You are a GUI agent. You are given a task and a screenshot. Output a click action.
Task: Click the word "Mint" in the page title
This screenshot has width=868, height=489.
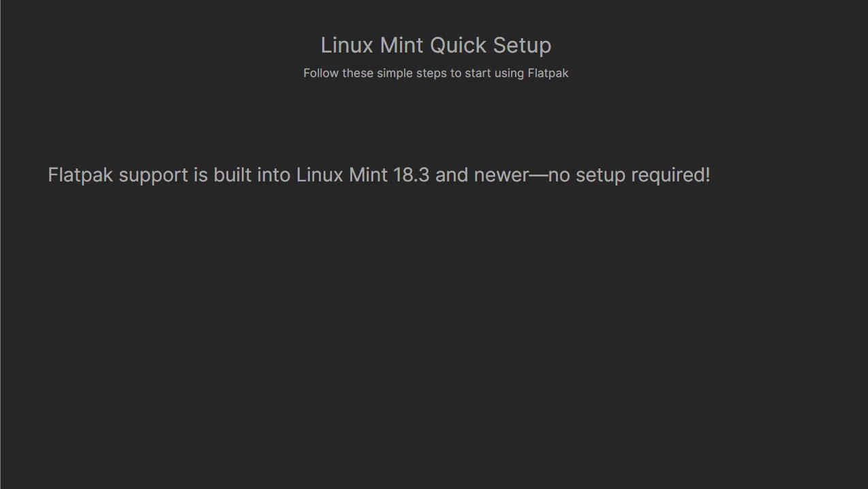(x=402, y=46)
